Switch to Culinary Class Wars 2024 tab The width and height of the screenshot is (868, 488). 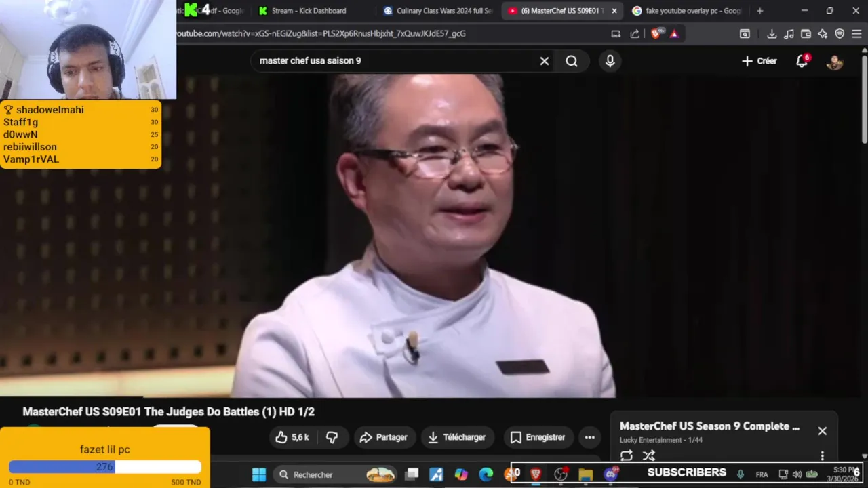[437, 11]
